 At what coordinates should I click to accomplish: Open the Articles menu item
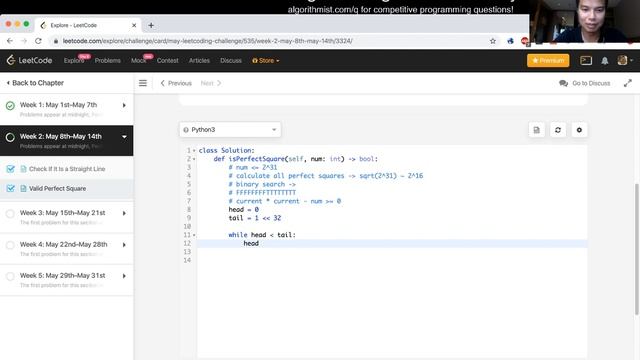(x=199, y=60)
